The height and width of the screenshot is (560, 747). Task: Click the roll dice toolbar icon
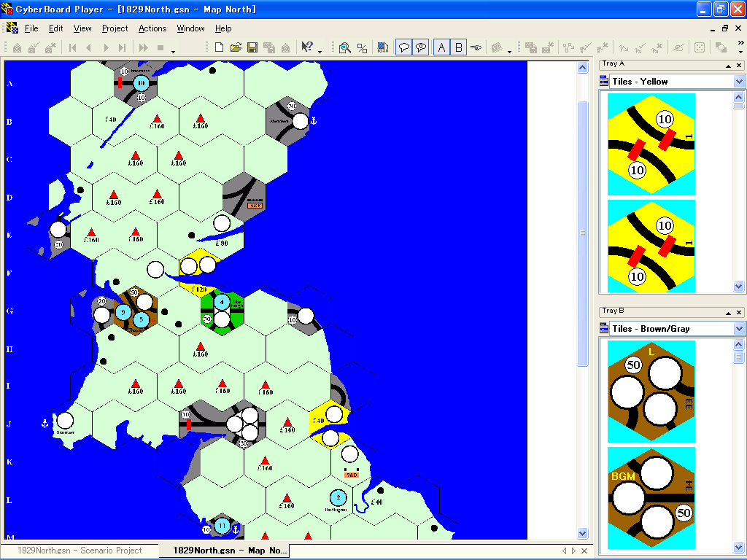(x=700, y=47)
